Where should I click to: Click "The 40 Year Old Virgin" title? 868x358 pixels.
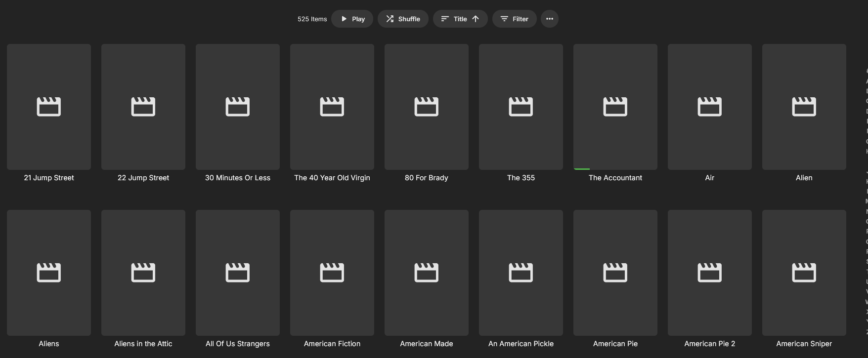(332, 178)
